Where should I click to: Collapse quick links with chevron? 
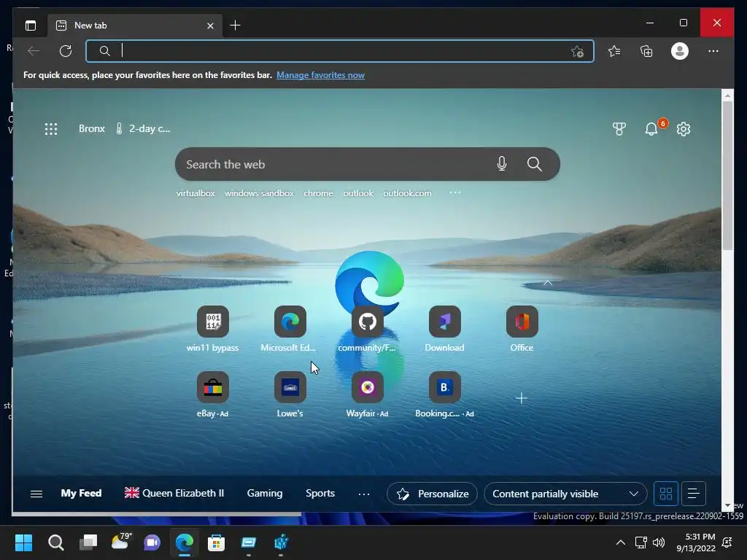coord(548,283)
